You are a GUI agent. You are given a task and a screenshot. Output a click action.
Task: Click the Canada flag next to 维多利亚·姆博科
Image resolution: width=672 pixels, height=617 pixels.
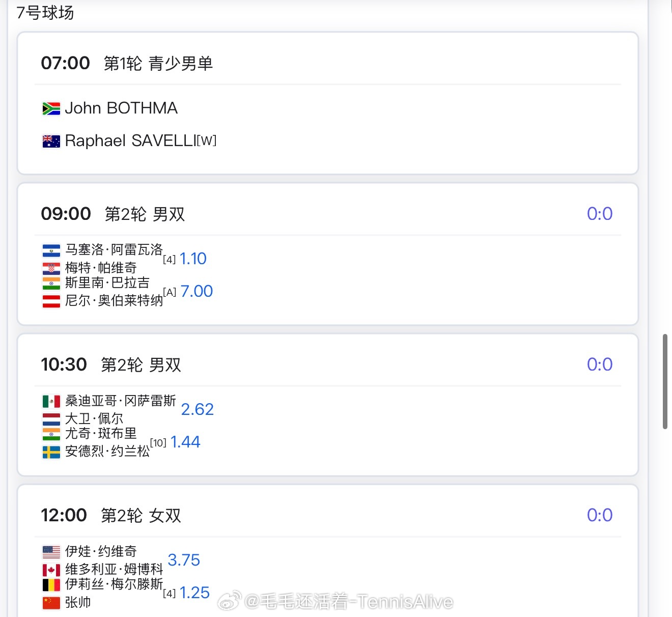coord(51,570)
